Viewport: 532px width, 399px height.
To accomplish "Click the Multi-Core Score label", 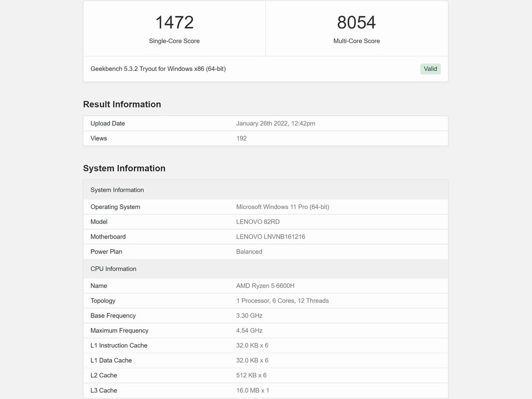I will click(x=356, y=41).
